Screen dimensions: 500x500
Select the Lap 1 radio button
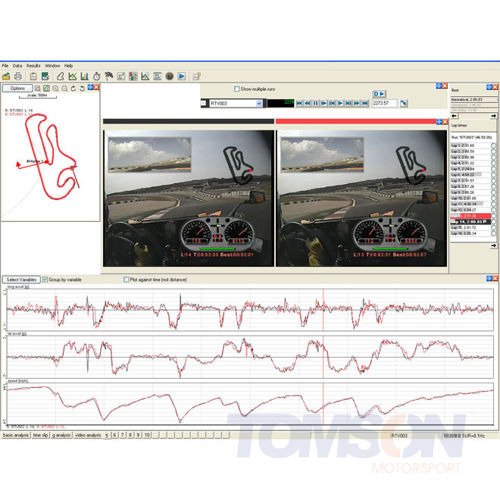[493, 145]
